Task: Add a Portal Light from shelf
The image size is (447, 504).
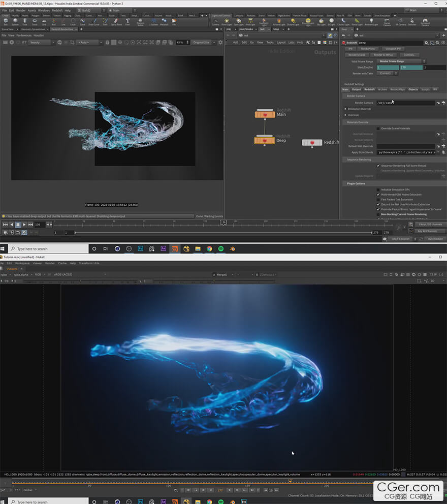Action: tap(357, 22)
